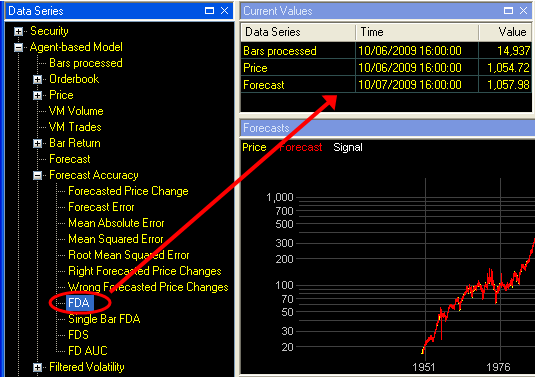Select Agent-based Model tree item
This screenshot has width=535, height=377.
tap(76, 47)
